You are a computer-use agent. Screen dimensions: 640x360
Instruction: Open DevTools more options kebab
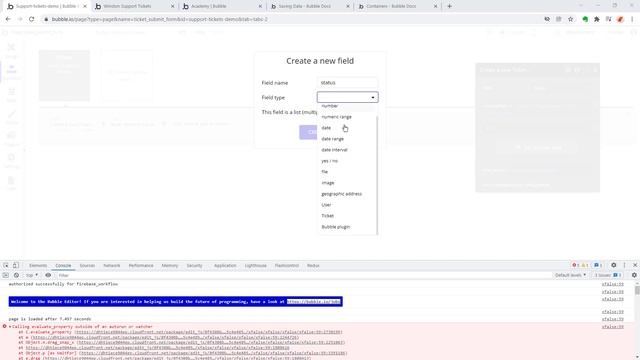click(x=624, y=265)
